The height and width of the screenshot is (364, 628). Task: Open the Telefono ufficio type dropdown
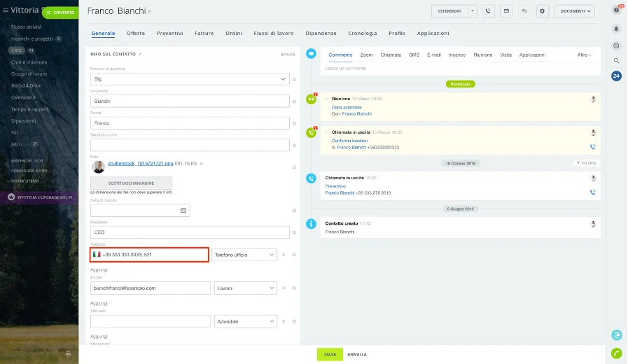(x=244, y=255)
